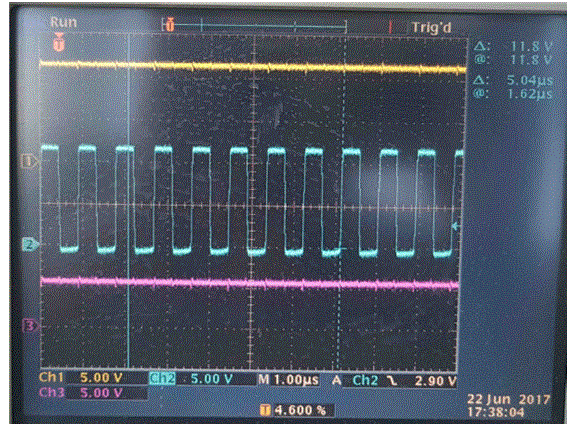Click the red marker beside Trig'd
Viewport: 574px width, 427px height.
click(391, 27)
